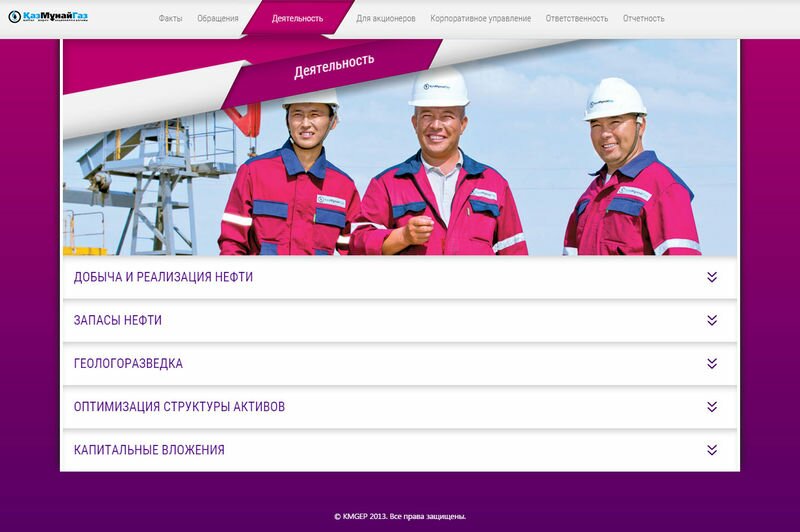Click the KazMunaiGas logo

[x=48, y=17]
